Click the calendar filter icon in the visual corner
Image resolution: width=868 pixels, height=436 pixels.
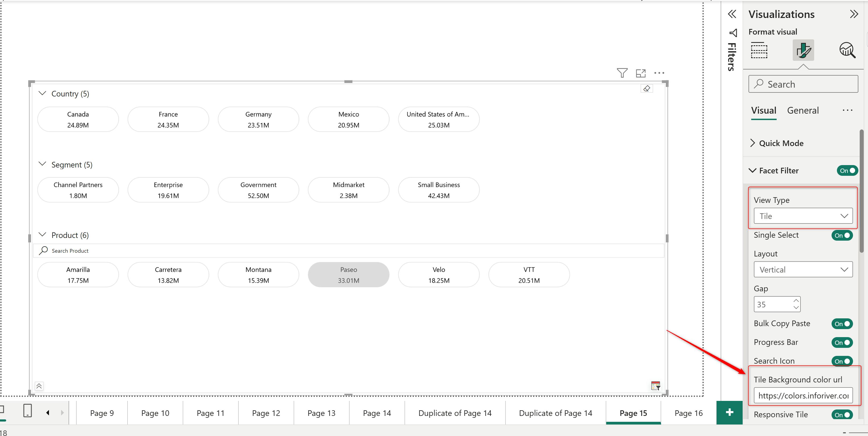pyautogui.click(x=656, y=386)
